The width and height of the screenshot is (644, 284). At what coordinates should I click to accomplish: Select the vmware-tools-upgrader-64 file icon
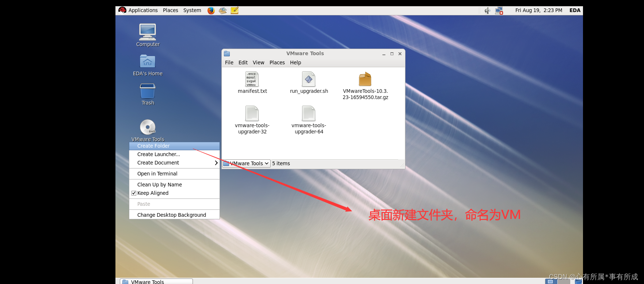pyautogui.click(x=309, y=113)
